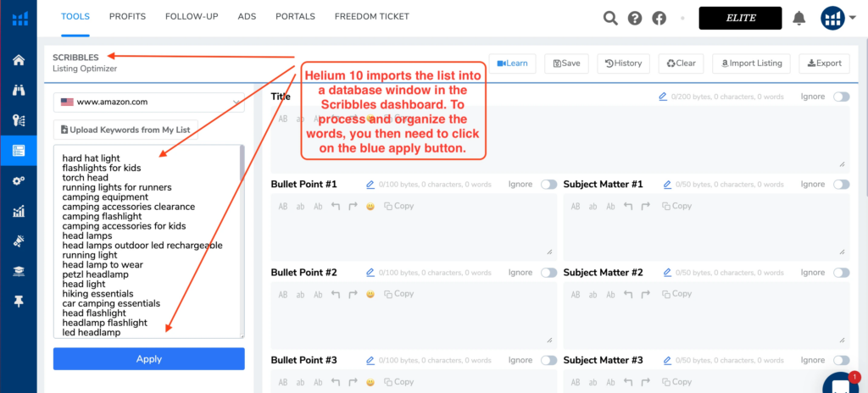Click the Subject Matter #3 pencil icon
Screen dimensions: 868x393
click(x=667, y=360)
